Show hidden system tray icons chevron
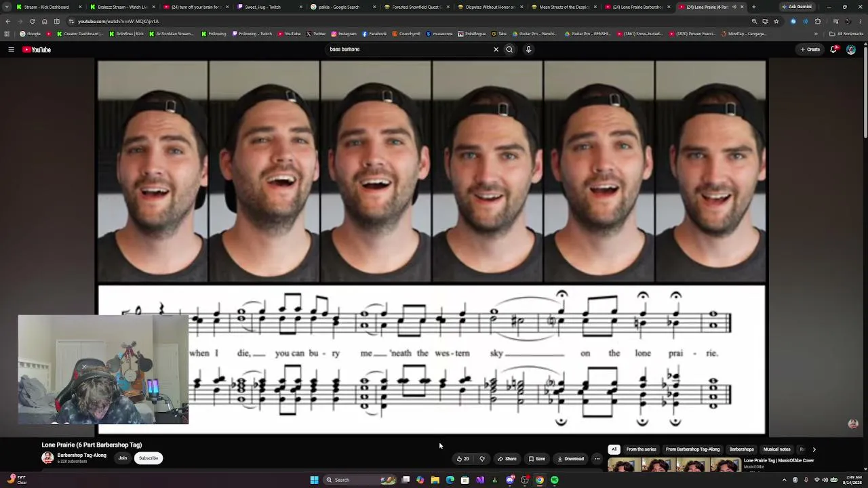The height and width of the screenshot is (488, 868). pyautogui.click(x=785, y=480)
